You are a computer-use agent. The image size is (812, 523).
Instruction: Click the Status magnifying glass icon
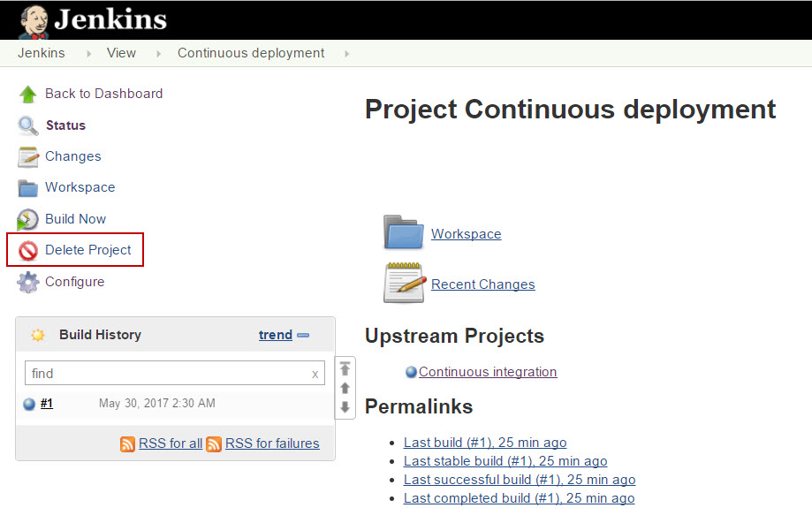tap(28, 125)
